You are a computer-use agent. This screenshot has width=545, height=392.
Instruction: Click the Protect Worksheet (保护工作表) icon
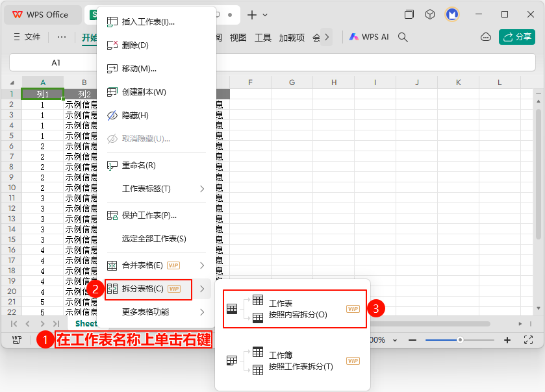point(112,215)
